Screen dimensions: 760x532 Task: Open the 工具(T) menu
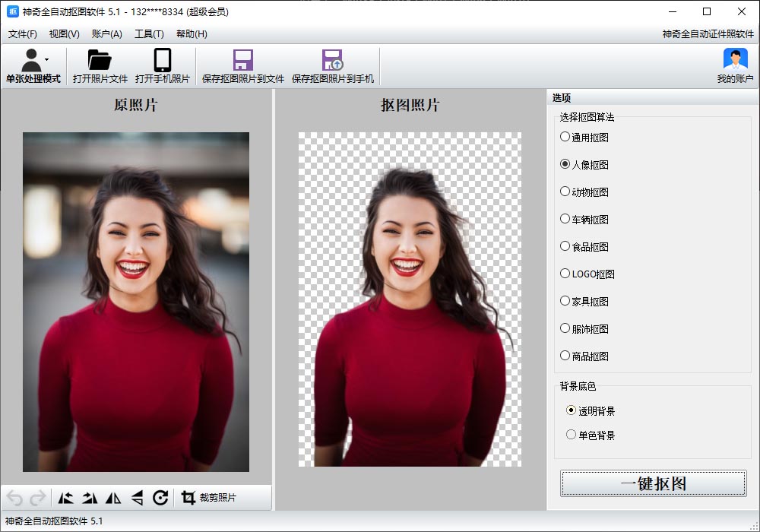(x=149, y=34)
